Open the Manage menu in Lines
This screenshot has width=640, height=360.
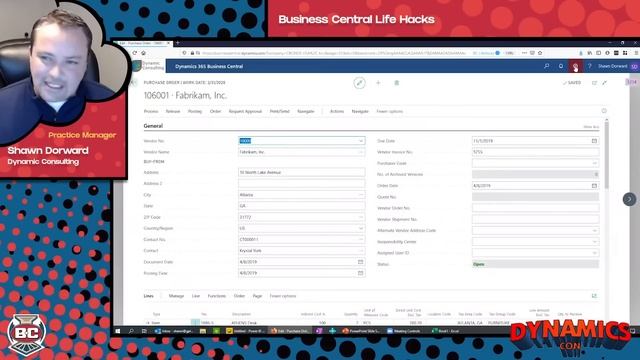176,296
